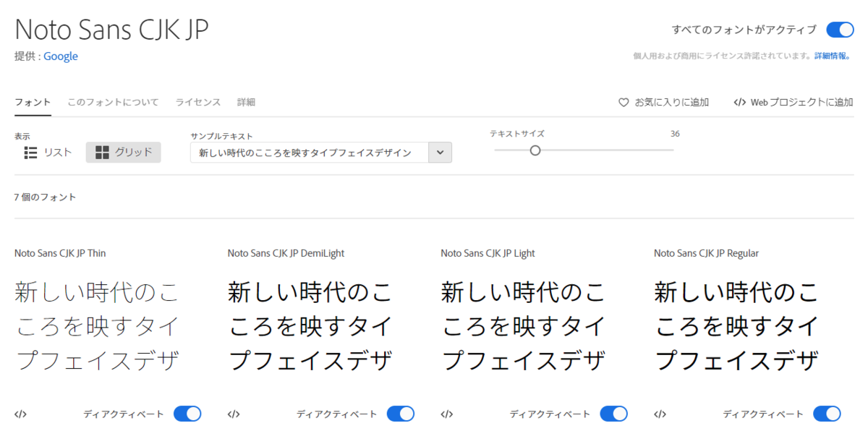The width and height of the screenshot is (868, 444).
Task: Click the heart icon for お気に入りに追加
Action: pos(624,103)
